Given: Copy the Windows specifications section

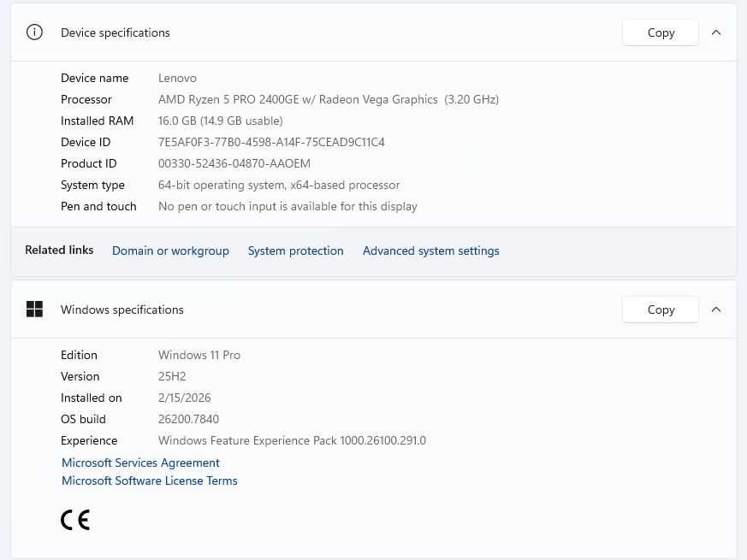Looking at the screenshot, I should pos(661,309).
